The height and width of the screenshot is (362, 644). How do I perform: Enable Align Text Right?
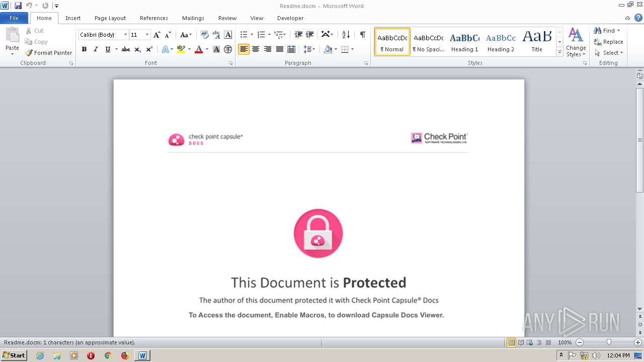click(x=268, y=49)
